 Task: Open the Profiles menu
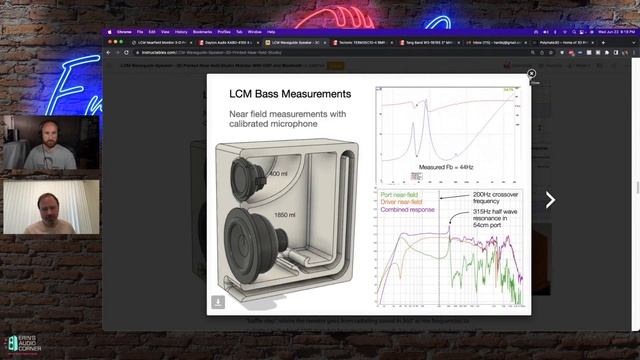[x=224, y=32]
